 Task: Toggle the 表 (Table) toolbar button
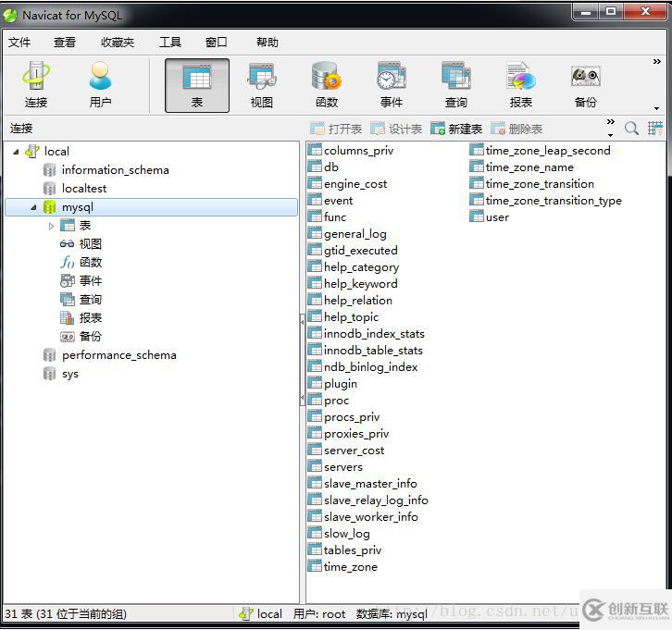tap(197, 85)
